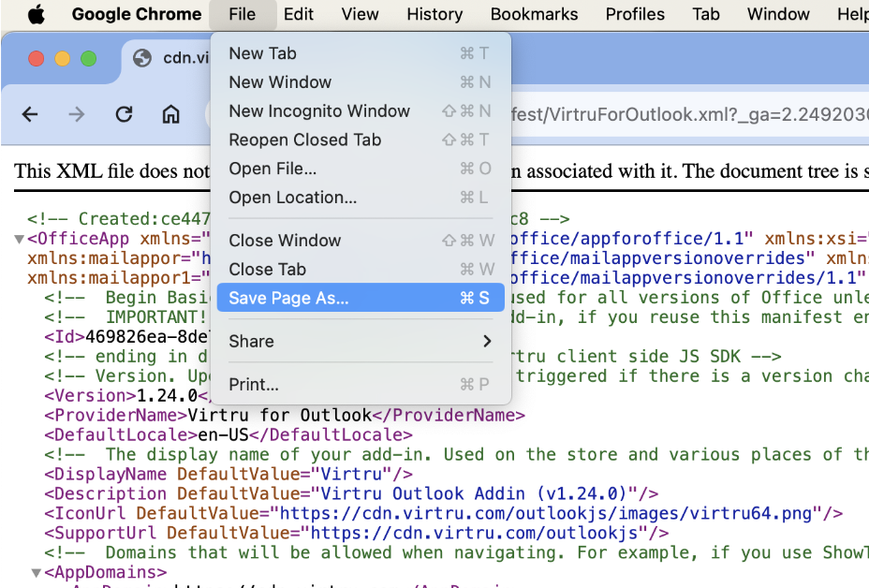The height and width of the screenshot is (588, 869).
Task: Choose Save Page As... item
Action: pos(361,298)
